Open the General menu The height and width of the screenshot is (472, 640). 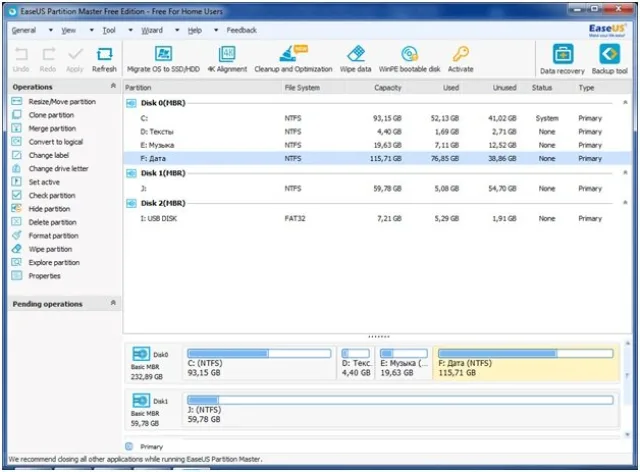24,30
